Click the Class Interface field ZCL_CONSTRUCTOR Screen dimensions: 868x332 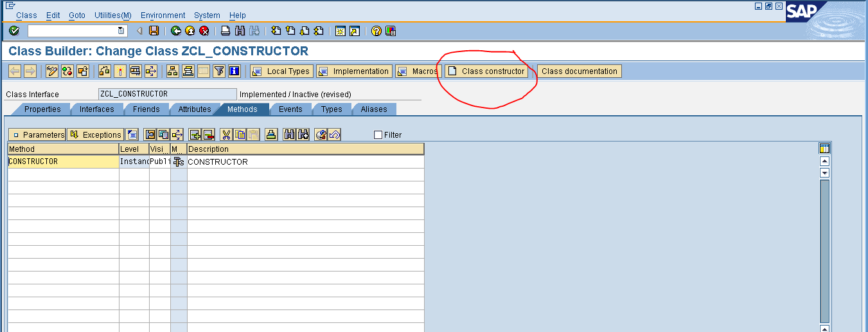(x=168, y=94)
